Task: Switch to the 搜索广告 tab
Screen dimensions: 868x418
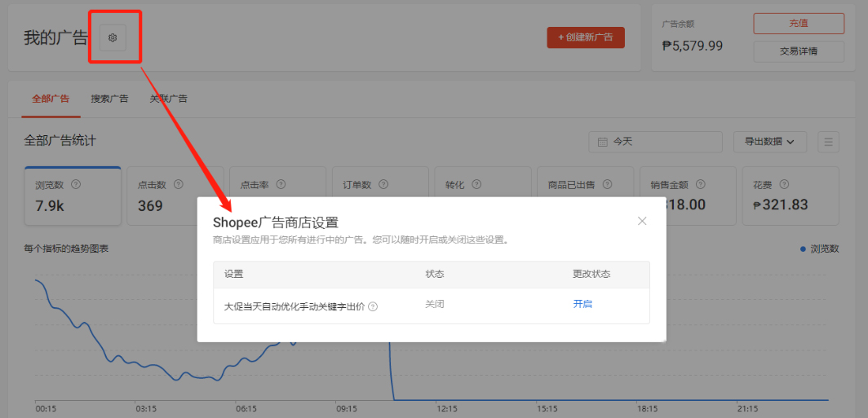Action: point(109,99)
